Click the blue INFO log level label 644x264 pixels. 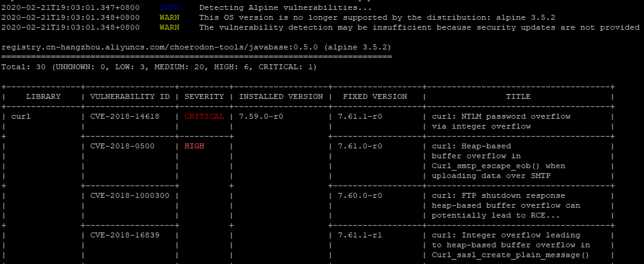[169, 7]
